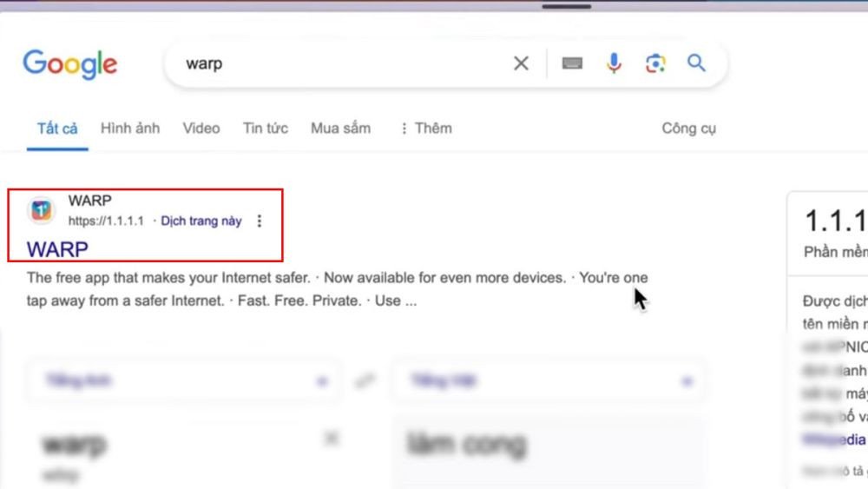Click the site name WARP above URL
Viewport: 868px width, 489px height.
89,201
